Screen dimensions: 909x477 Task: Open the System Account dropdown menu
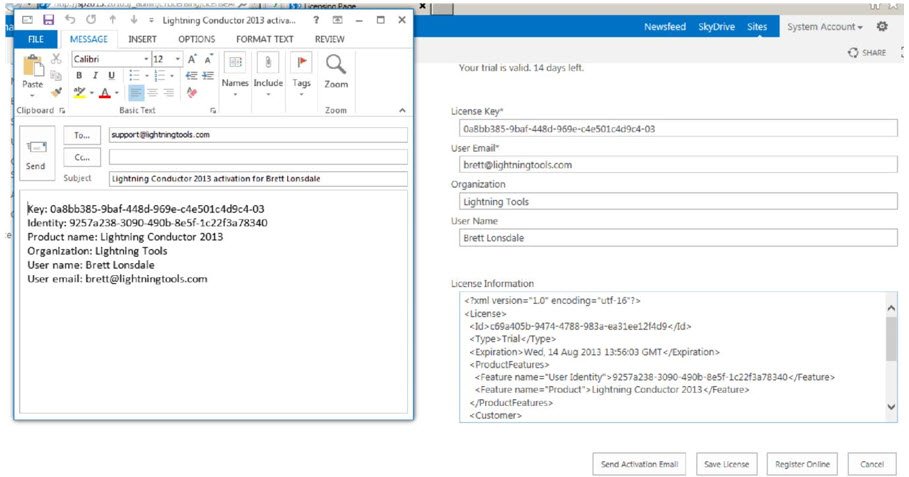click(824, 27)
